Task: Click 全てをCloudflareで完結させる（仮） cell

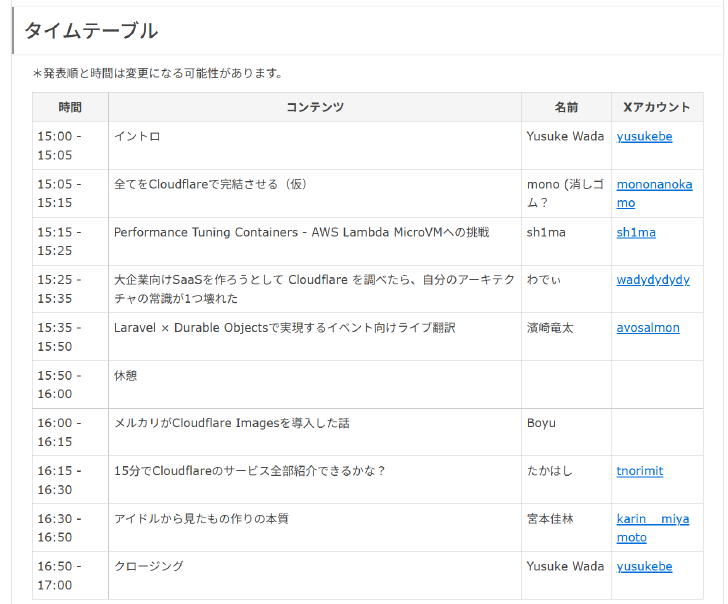Action: tap(315, 194)
